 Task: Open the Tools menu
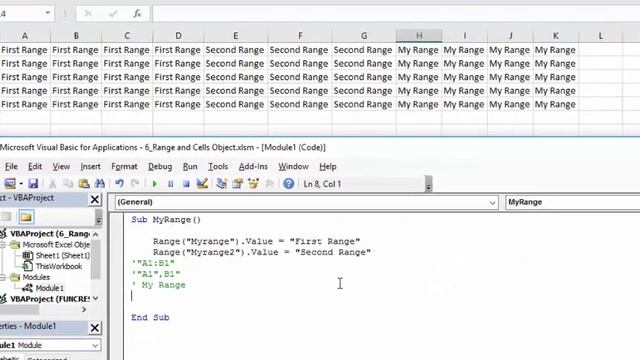pyautogui.click(x=218, y=167)
